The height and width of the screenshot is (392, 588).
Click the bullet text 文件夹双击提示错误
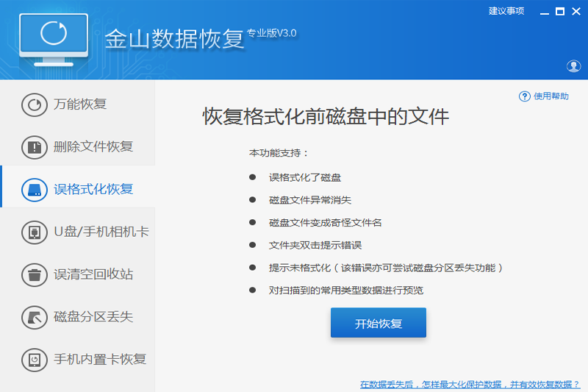(315, 246)
